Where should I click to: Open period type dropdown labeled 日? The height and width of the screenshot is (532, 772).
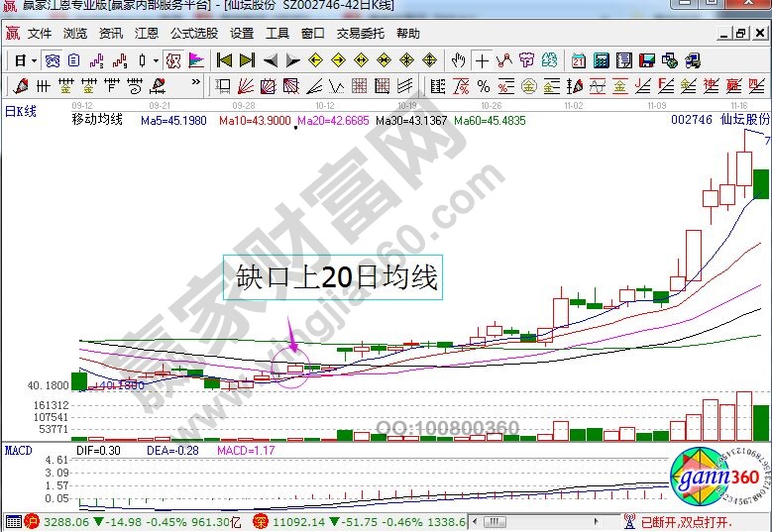20,60
